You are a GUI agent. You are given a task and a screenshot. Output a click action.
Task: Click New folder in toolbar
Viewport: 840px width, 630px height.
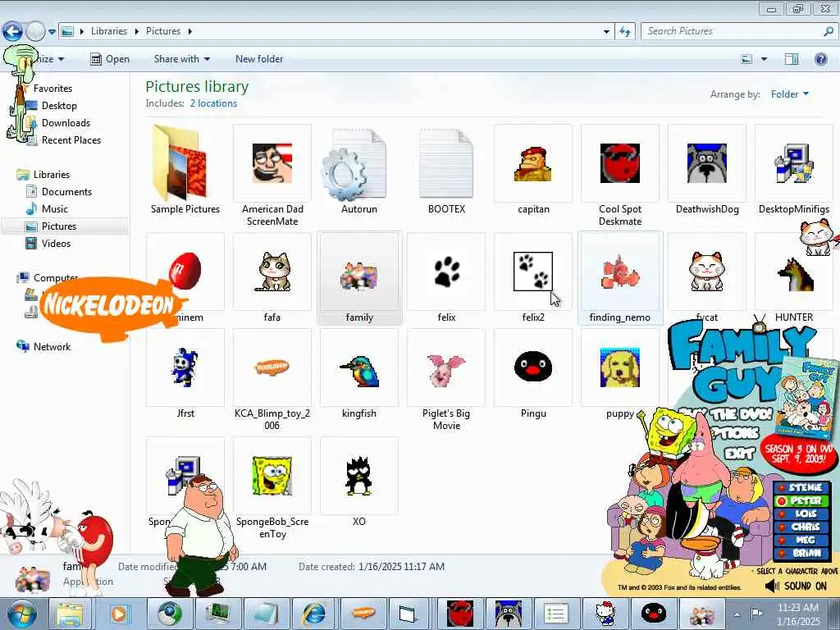tap(259, 59)
